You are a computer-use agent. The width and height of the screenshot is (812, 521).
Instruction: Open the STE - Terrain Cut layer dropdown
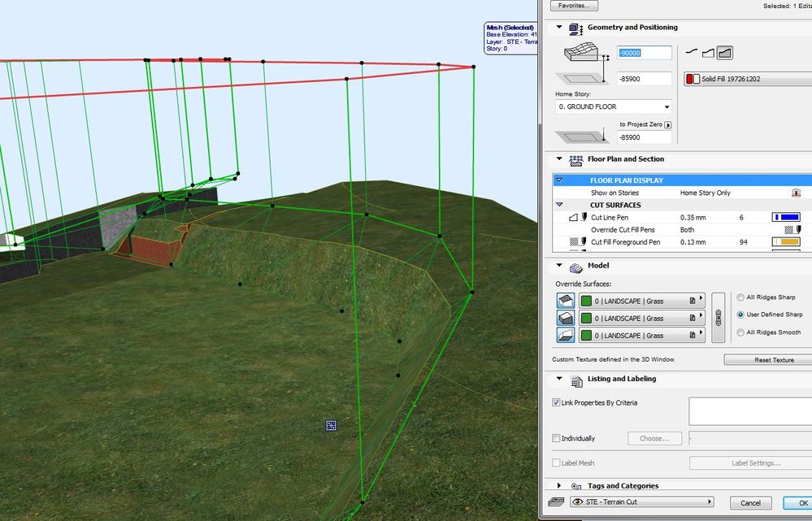click(x=642, y=502)
